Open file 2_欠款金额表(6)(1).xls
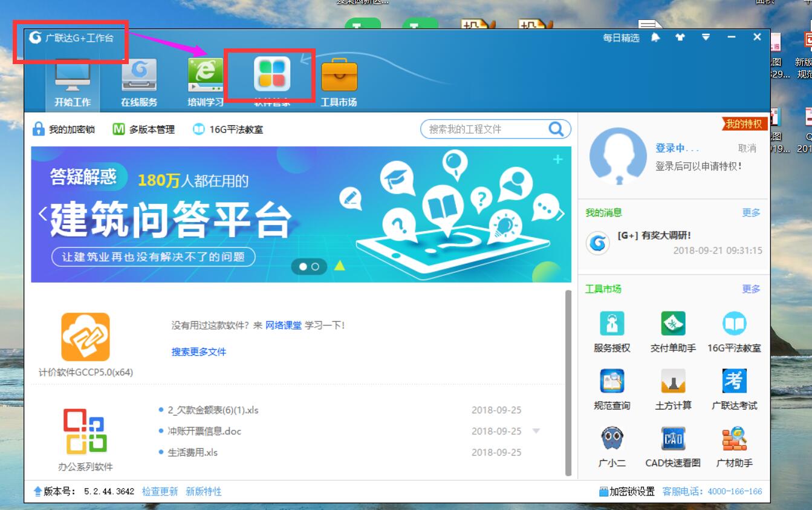The height and width of the screenshot is (510, 812). (213, 410)
